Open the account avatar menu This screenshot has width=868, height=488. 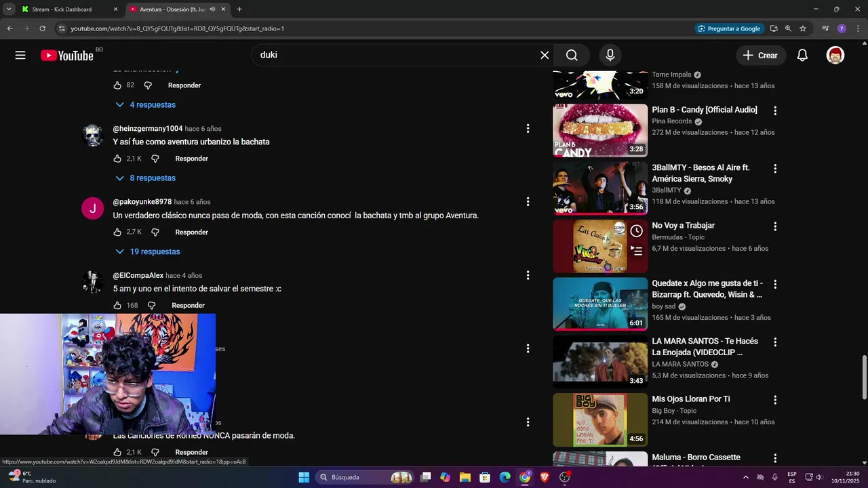[x=835, y=56]
